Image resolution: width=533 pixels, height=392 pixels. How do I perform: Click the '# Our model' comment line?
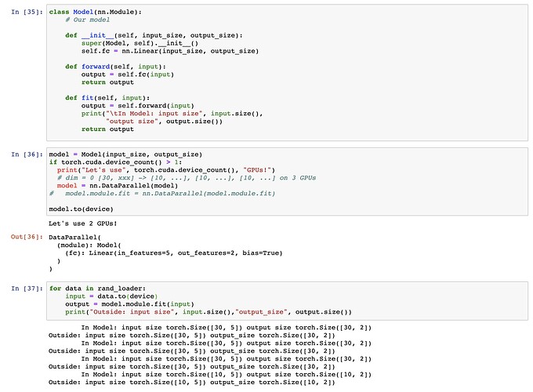click(90, 20)
